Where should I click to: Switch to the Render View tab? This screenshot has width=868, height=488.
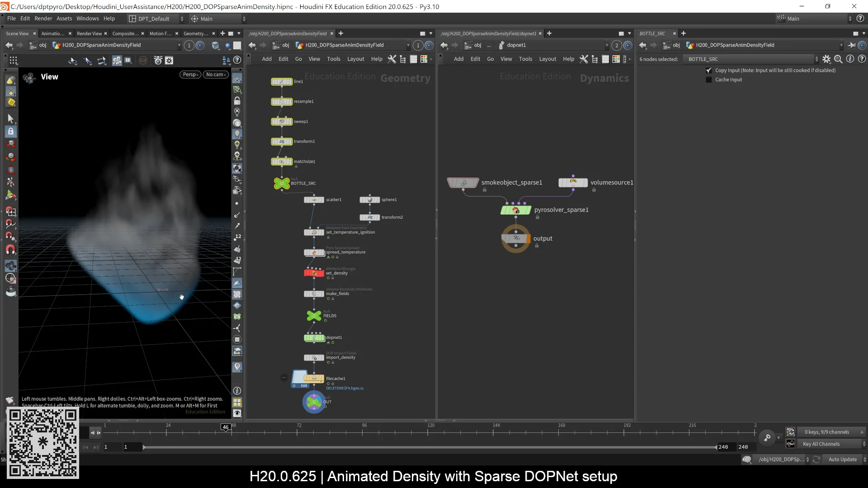tap(90, 33)
